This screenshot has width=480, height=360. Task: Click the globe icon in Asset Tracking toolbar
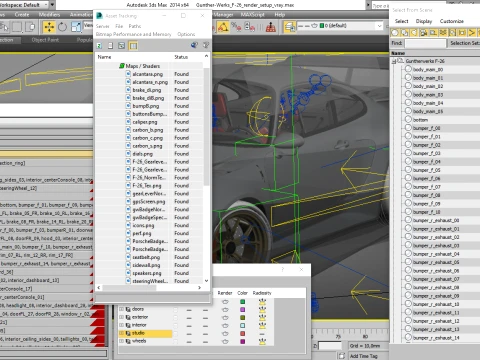point(194,45)
